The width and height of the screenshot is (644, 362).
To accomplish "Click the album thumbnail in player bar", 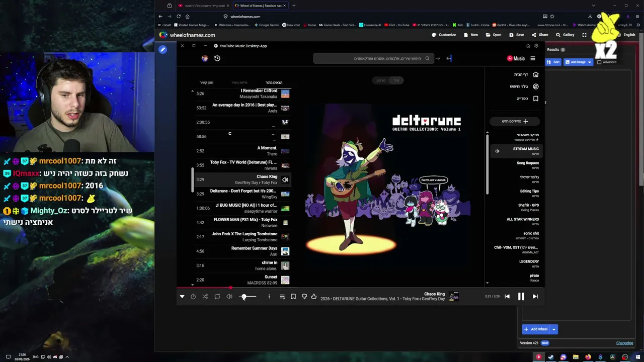I will (454, 296).
